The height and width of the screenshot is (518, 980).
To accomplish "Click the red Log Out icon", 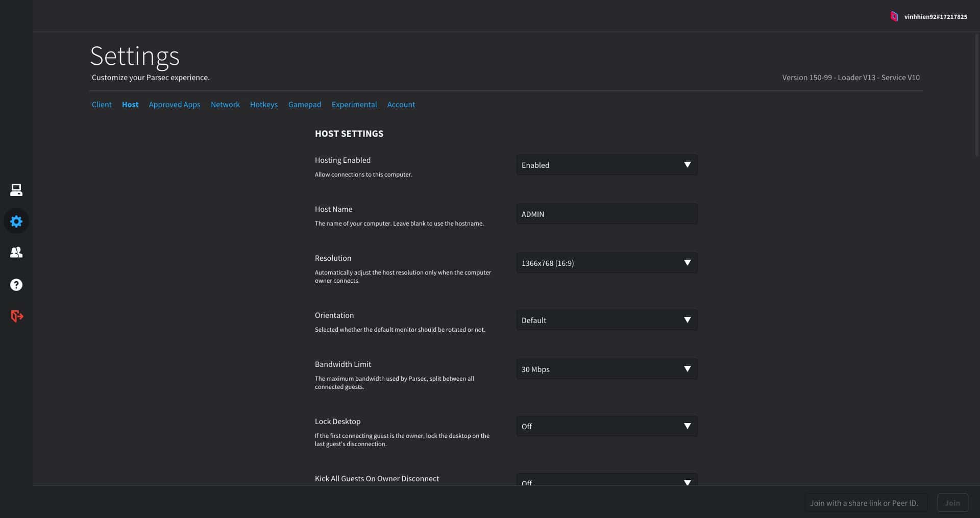I will (x=17, y=316).
